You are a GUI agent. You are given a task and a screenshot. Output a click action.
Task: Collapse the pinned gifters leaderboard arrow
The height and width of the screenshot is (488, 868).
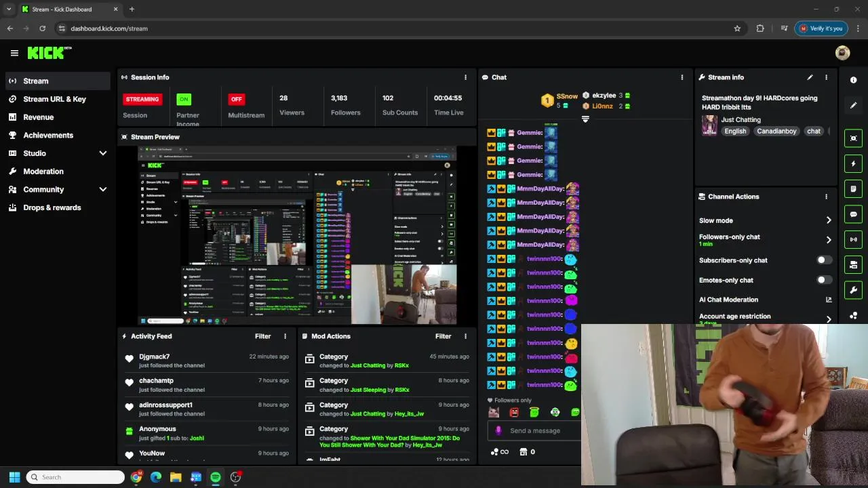pos(585,119)
